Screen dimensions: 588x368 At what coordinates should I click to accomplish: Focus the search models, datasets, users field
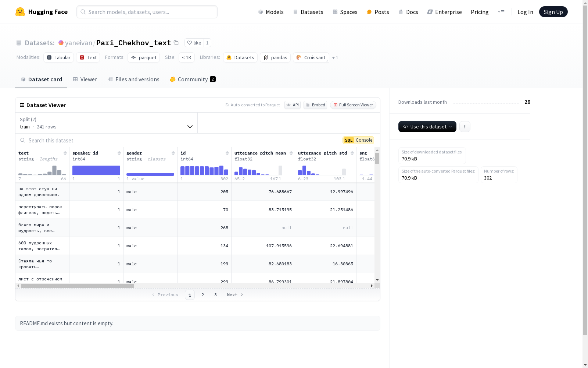point(147,12)
